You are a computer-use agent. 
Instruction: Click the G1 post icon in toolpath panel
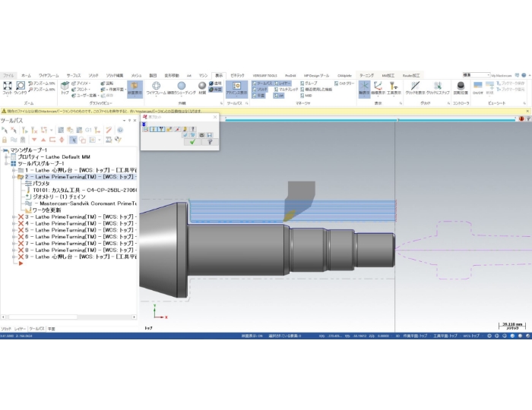[89, 130]
